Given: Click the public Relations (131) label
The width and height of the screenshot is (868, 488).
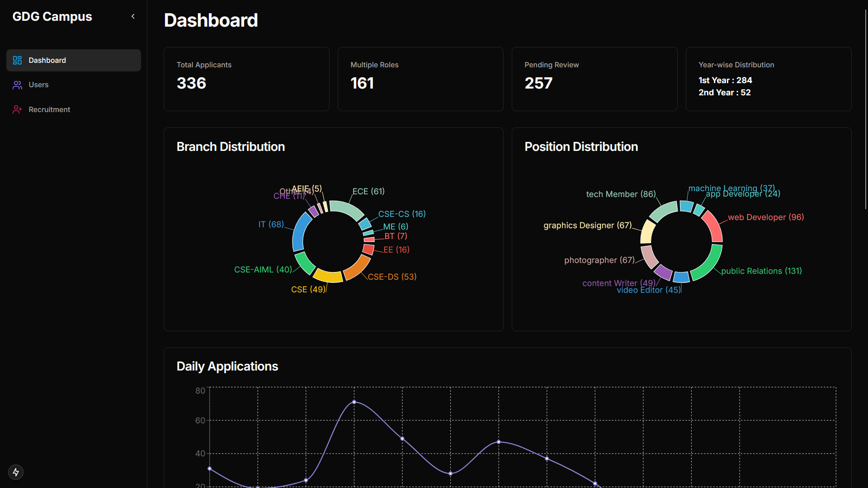Looking at the screenshot, I should [761, 271].
